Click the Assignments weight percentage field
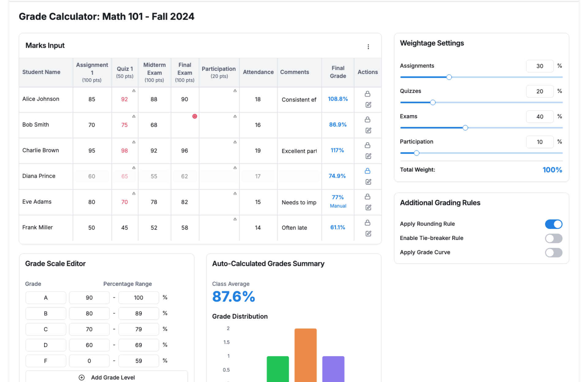 pos(539,66)
